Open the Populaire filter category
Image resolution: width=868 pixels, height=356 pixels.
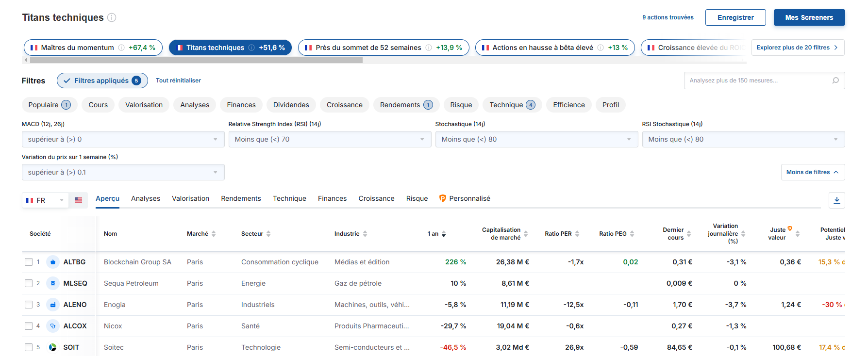tap(49, 105)
